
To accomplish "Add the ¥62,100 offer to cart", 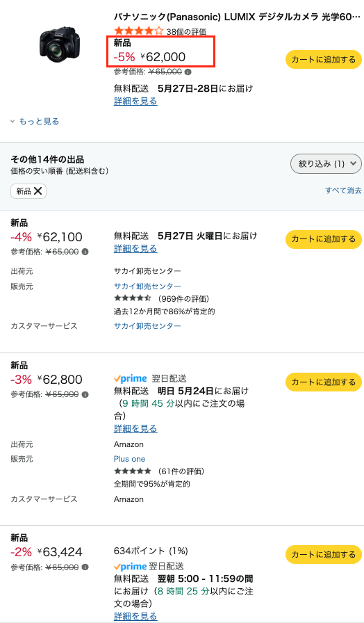I will pos(324,238).
